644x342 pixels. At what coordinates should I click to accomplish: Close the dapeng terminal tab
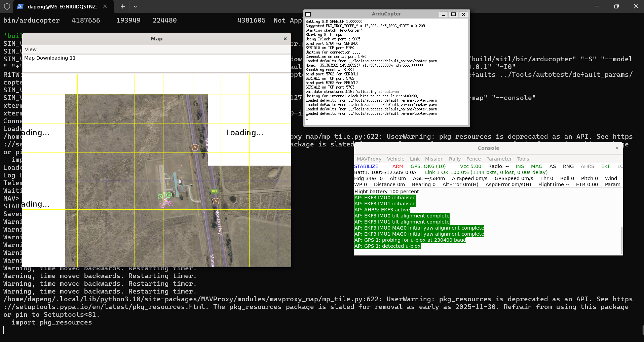(105, 6)
